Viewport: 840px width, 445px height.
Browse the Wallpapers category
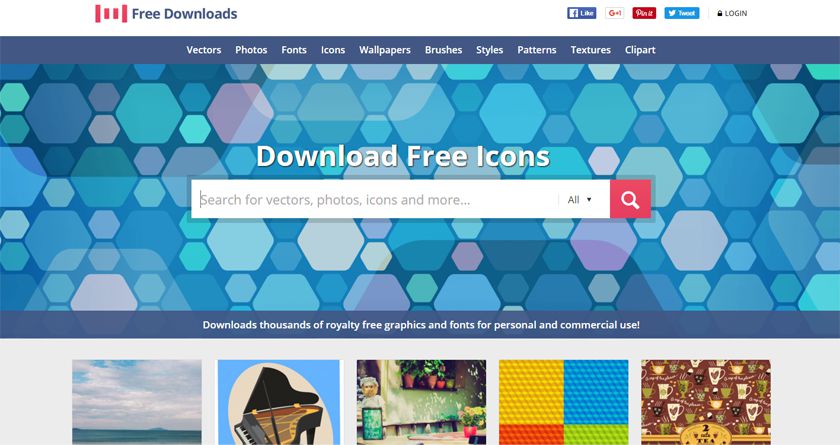click(x=385, y=50)
